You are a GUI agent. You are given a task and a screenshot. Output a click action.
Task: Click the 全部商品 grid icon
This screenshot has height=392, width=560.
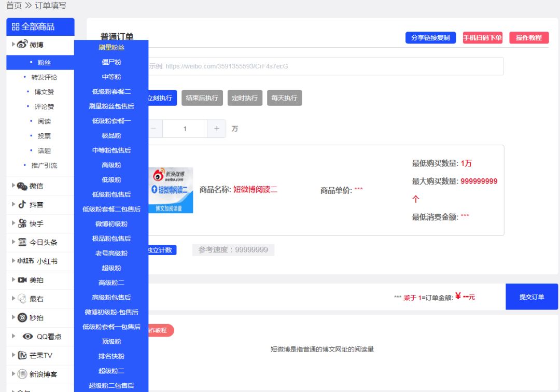[16, 27]
